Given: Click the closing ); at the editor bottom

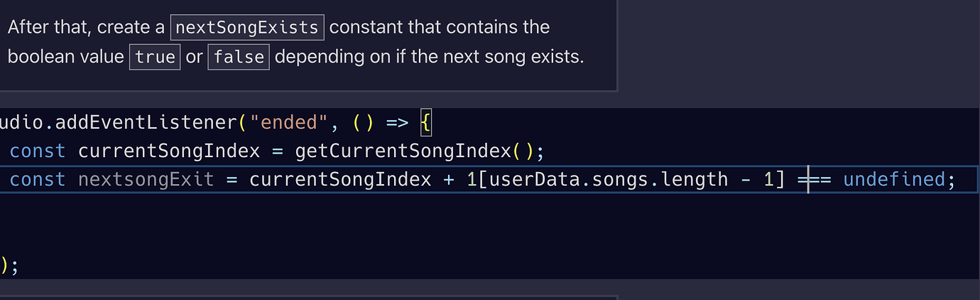Looking at the screenshot, I should click(10, 266).
